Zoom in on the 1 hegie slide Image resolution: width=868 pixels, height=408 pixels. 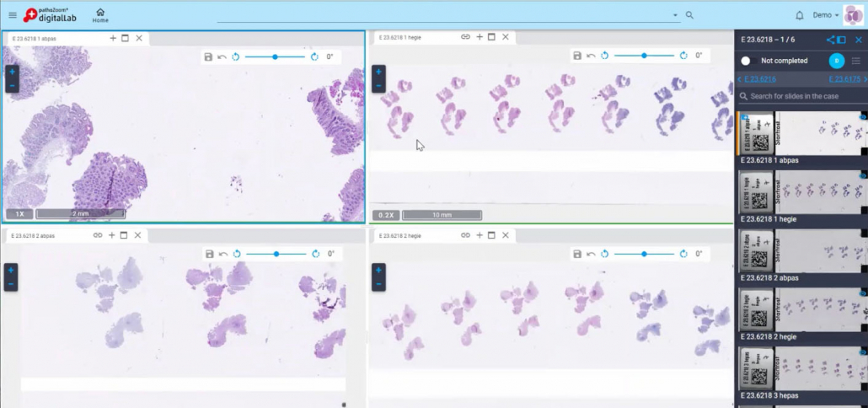pos(378,72)
